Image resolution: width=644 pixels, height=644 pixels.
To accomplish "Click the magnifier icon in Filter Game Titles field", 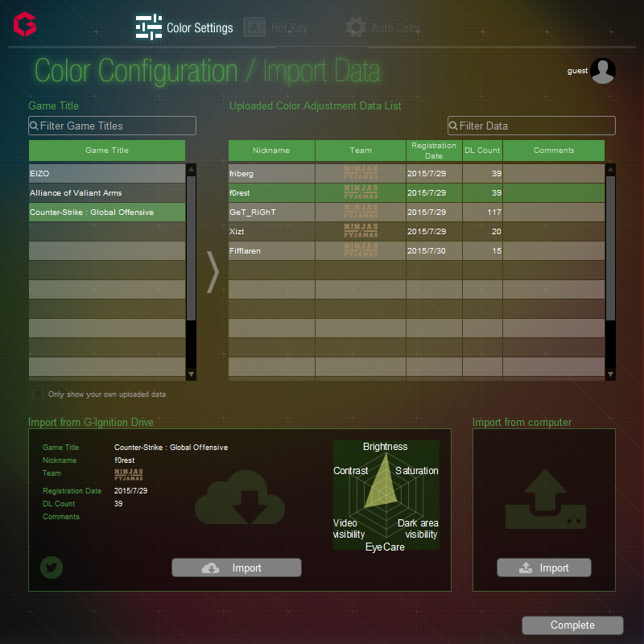I will (34, 126).
